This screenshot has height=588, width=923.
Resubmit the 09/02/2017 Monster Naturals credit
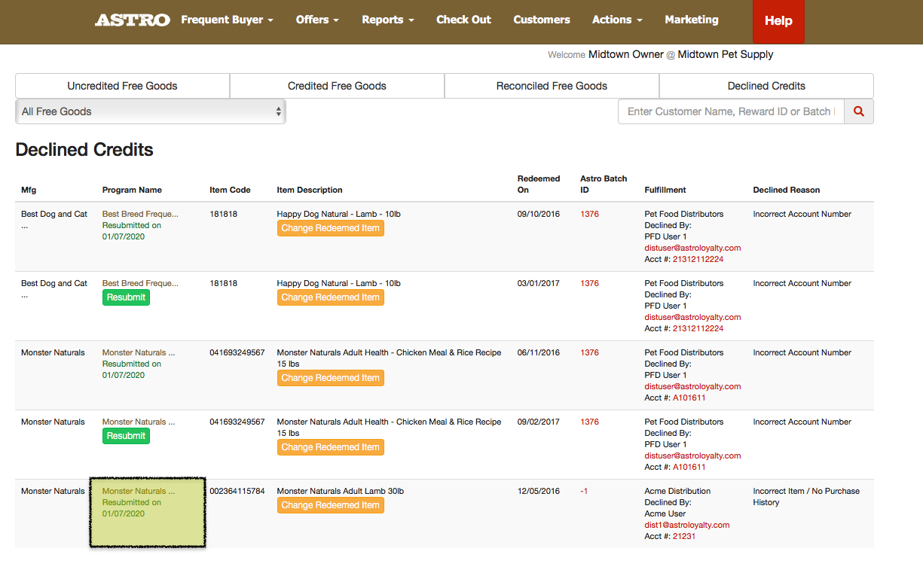(126, 436)
